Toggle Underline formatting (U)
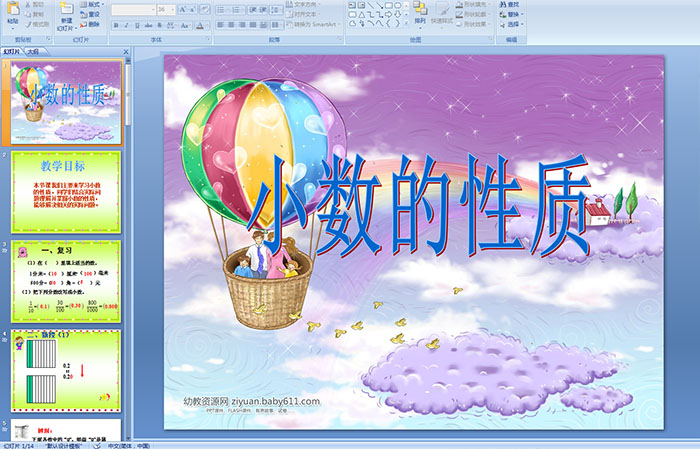 tap(137, 25)
